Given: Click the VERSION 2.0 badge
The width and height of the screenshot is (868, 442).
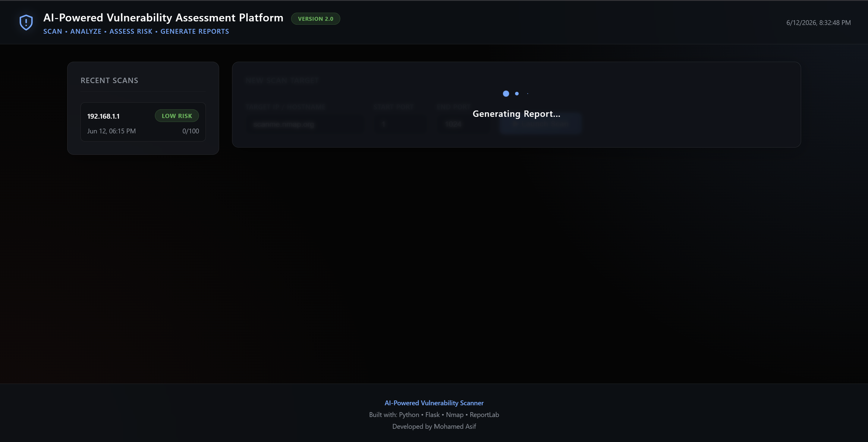Looking at the screenshot, I should tap(315, 19).
